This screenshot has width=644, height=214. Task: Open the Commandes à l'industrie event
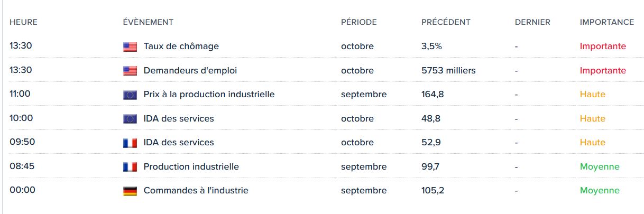pos(196,190)
